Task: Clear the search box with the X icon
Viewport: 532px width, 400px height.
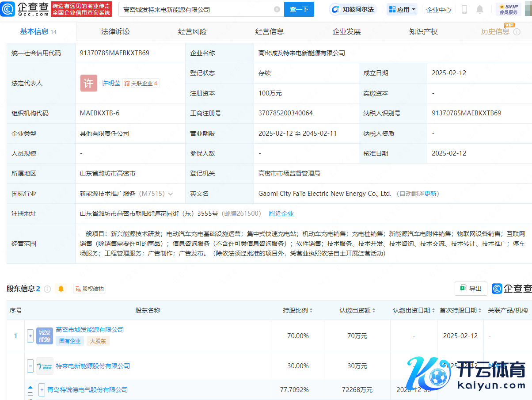Action: [x=277, y=9]
